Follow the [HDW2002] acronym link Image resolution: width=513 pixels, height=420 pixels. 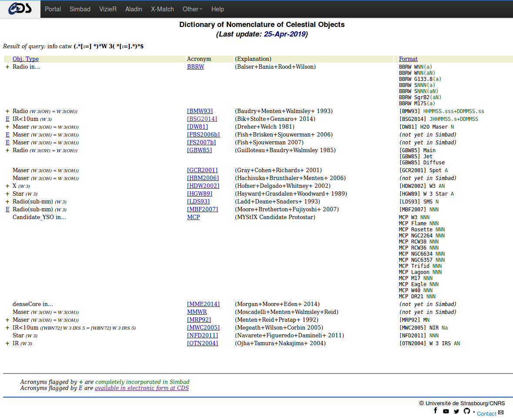[x=203, y=186]
